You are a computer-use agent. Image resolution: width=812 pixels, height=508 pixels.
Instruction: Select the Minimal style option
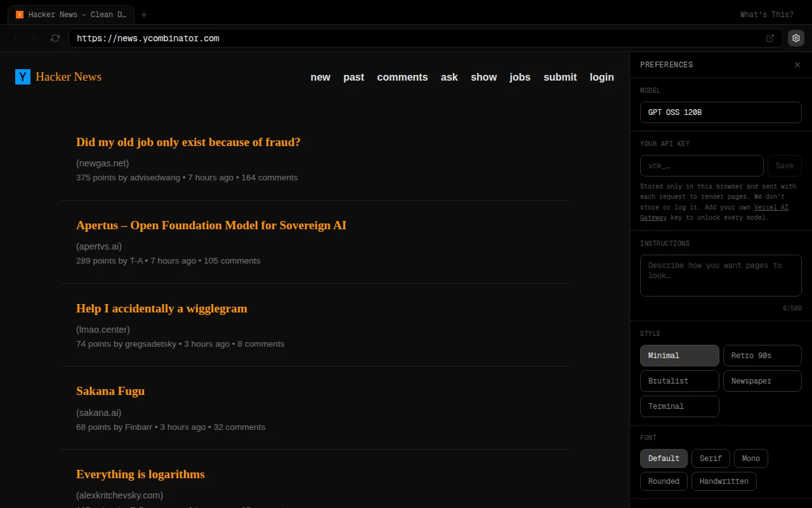pos(679,356)
